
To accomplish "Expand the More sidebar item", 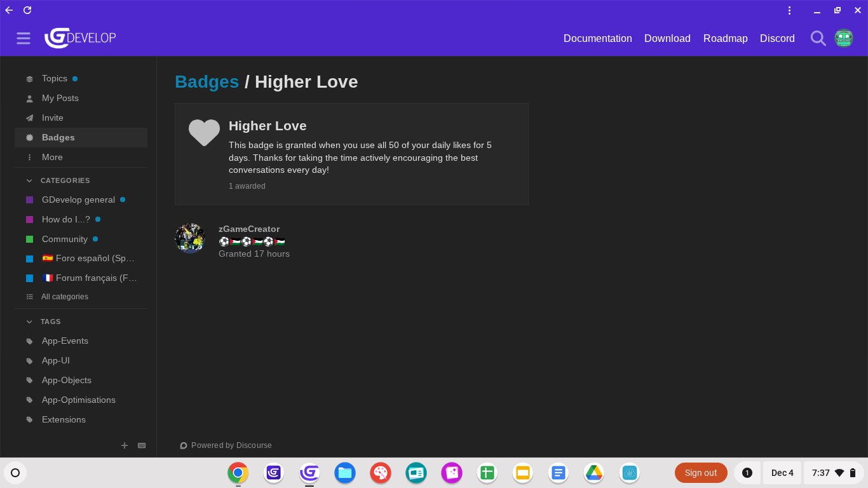I will [x=52, y=157].
